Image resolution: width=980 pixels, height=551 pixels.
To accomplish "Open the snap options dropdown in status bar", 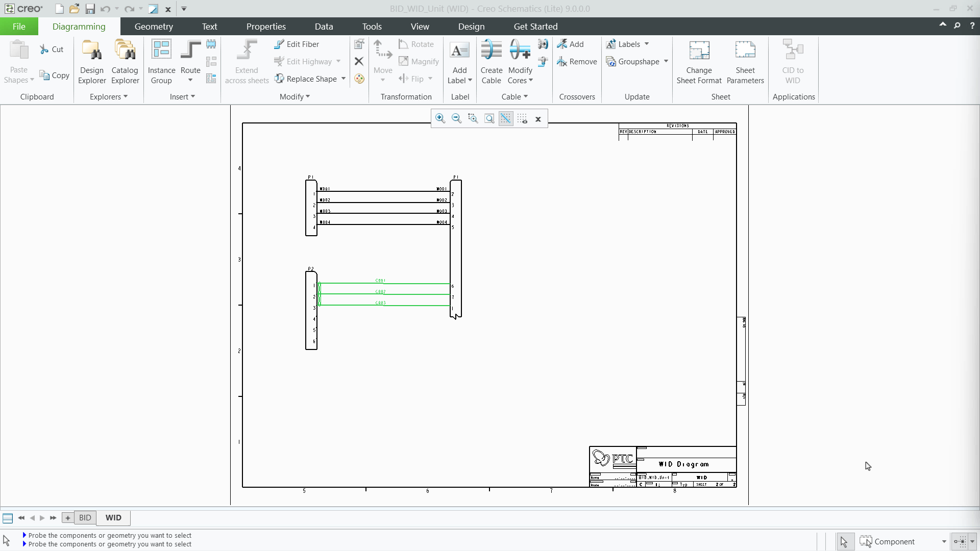I will pyautogui.click(x=972, y=542).
